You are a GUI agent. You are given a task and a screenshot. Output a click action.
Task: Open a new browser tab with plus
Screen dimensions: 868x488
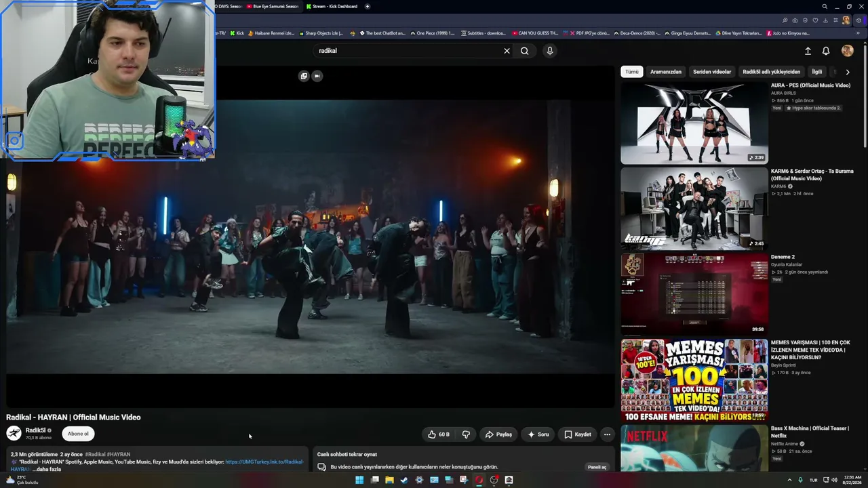368,6
